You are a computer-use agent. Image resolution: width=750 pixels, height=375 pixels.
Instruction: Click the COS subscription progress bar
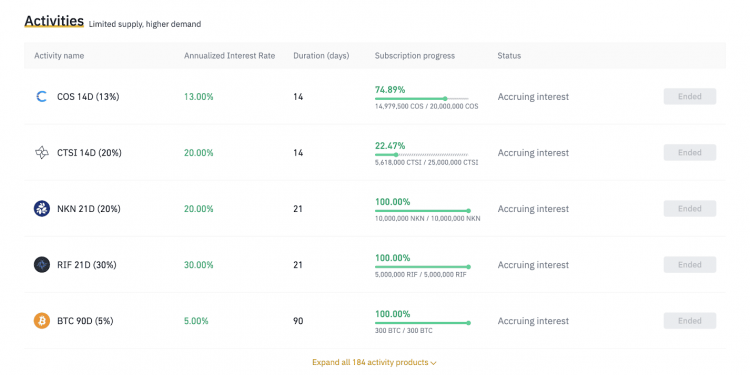coord(421,99)
